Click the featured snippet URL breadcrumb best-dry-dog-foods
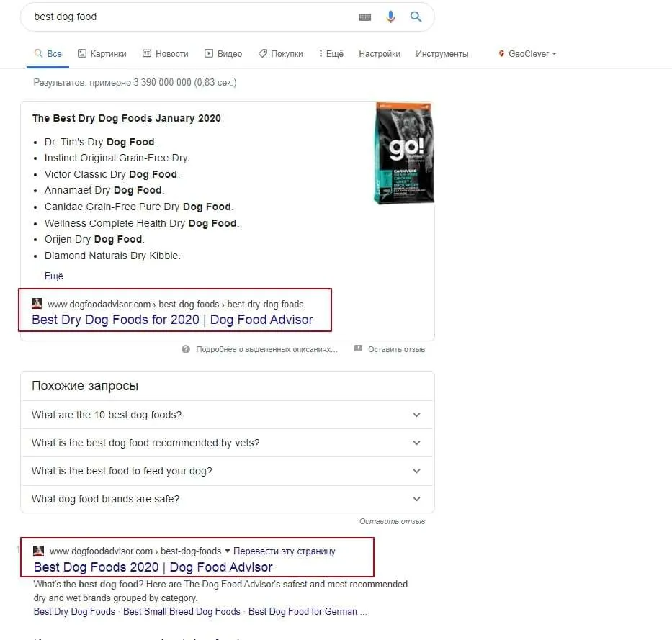 tap(265, 304)
